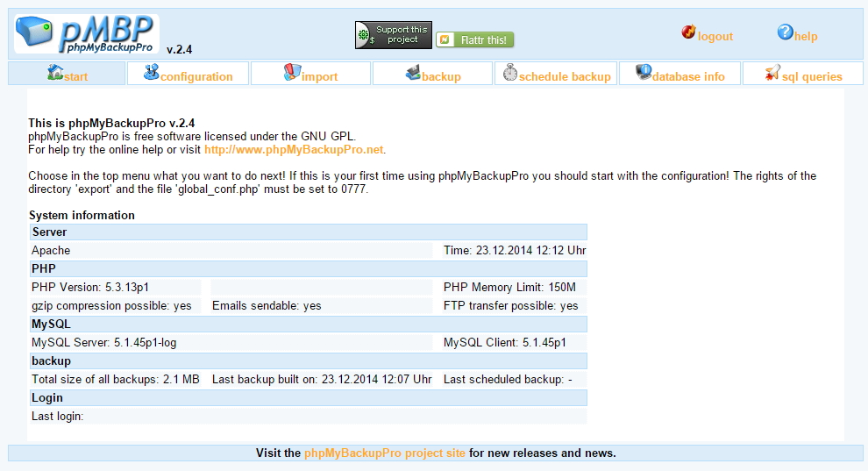Click the 'This is phpMyBackupPro v.2.4' heading
Screen dimensions: 868x471
point(111,123)
